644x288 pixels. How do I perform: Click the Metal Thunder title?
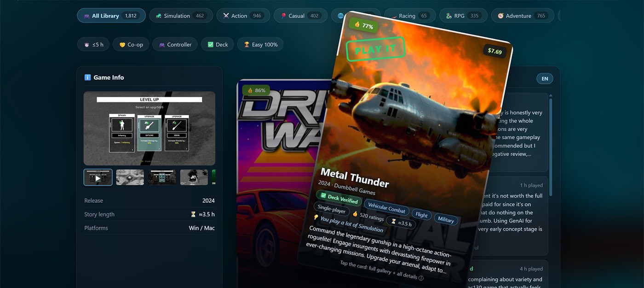[355, 177]
